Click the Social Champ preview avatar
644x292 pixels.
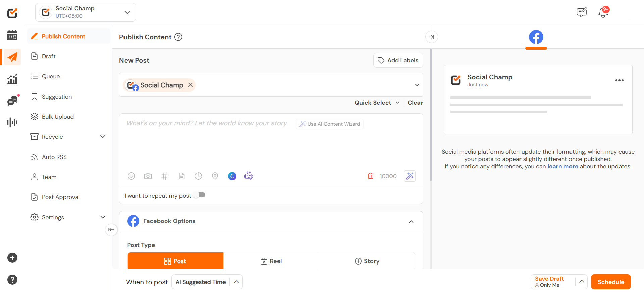[456, 80]
